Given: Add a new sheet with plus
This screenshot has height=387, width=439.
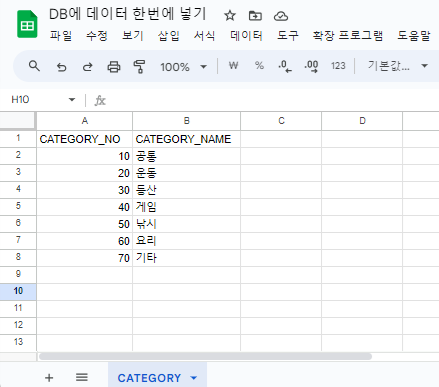Looking at the screenshot, I should [49, 378].
